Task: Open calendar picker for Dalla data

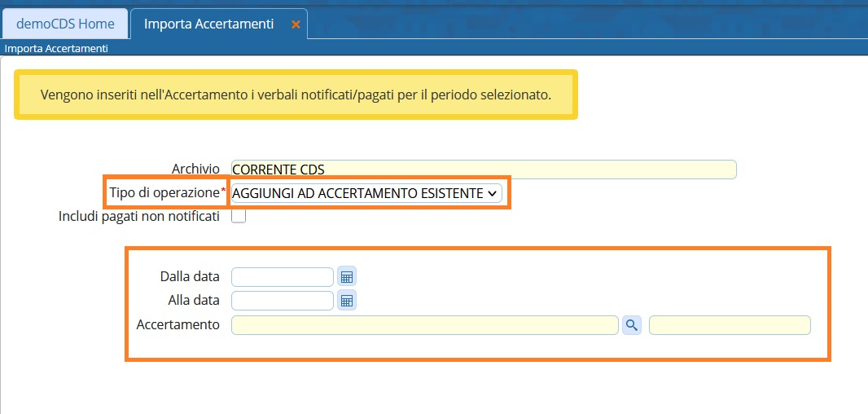Action: [347, 277]
